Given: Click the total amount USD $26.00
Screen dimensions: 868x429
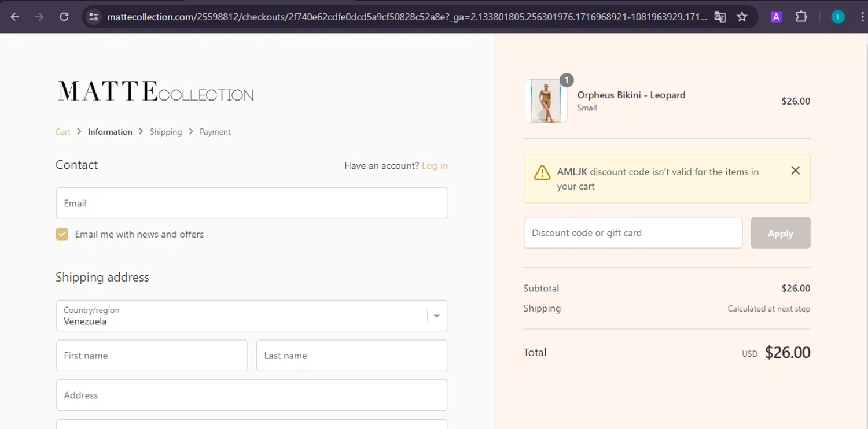Looking at the screenshot, I should [776, 353].
